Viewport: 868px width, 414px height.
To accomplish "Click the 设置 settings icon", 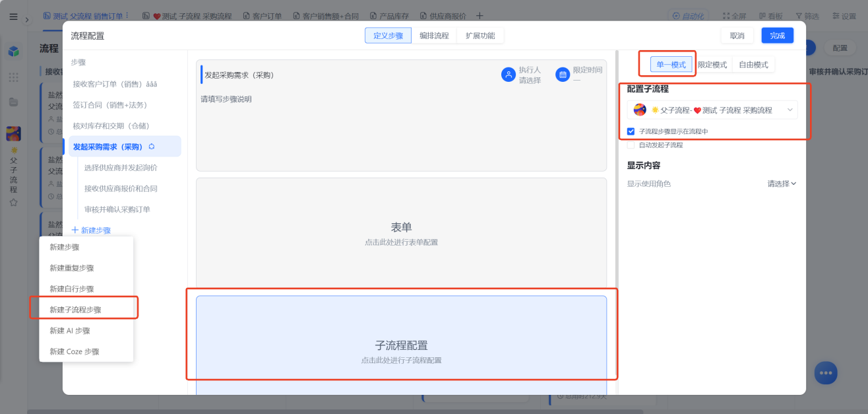I will [836, 16].
